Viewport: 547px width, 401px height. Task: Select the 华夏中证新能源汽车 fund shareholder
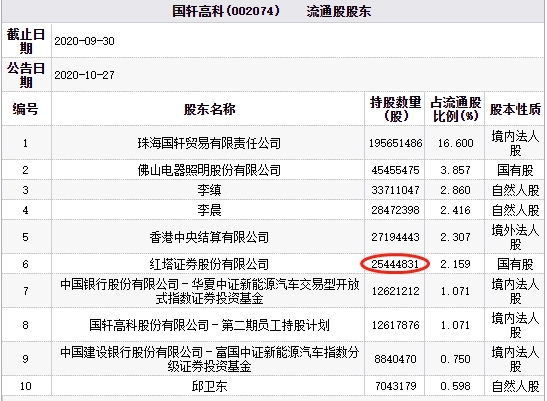(x=209, y=291)
